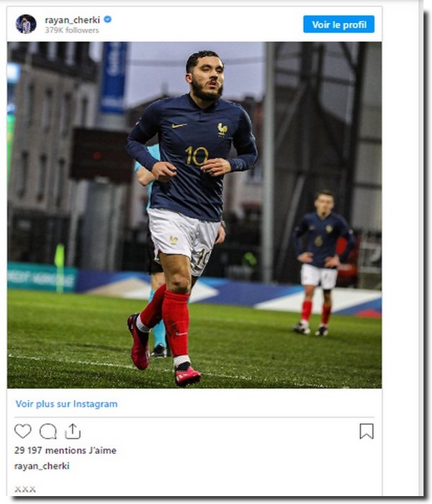Open the Voir plus sur Instagram link

point(66,404)
